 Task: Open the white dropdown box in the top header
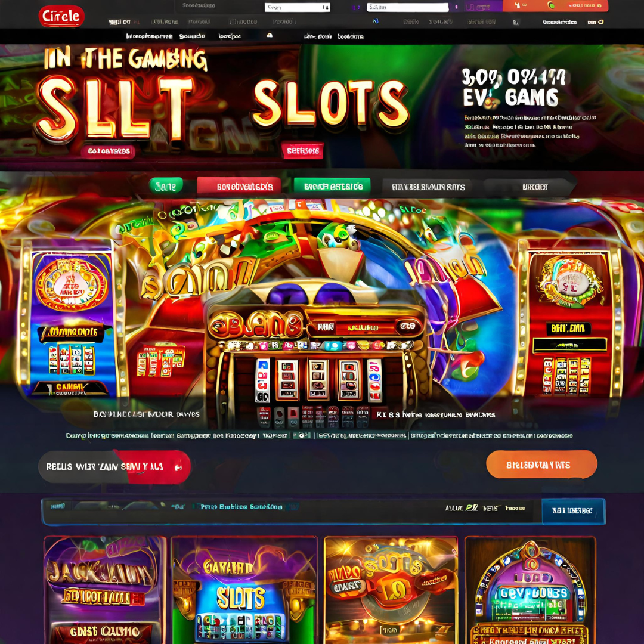click(298, 7)
